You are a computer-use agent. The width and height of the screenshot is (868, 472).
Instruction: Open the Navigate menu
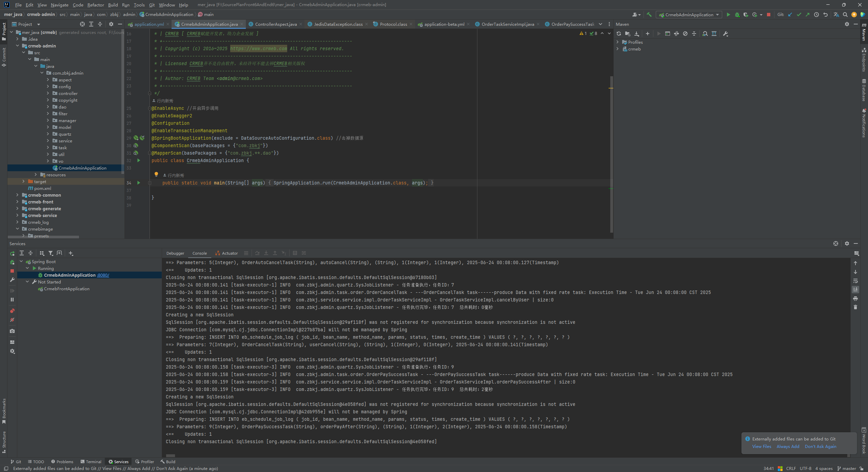pyautogui.click(x=60, y=5)
